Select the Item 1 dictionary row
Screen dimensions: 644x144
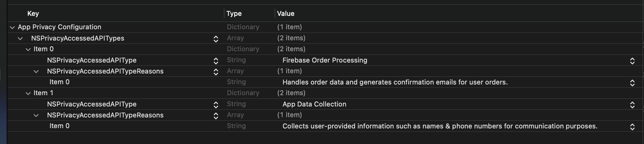click(43, 93)
